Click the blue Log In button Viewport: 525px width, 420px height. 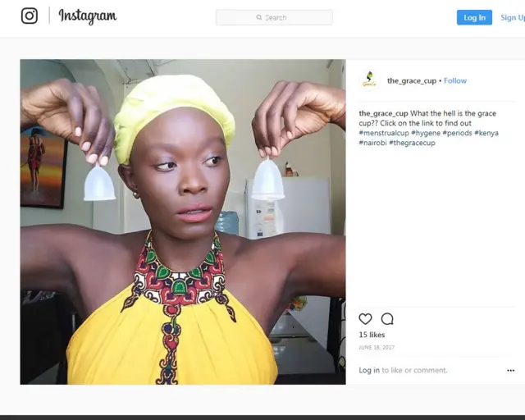474,17
